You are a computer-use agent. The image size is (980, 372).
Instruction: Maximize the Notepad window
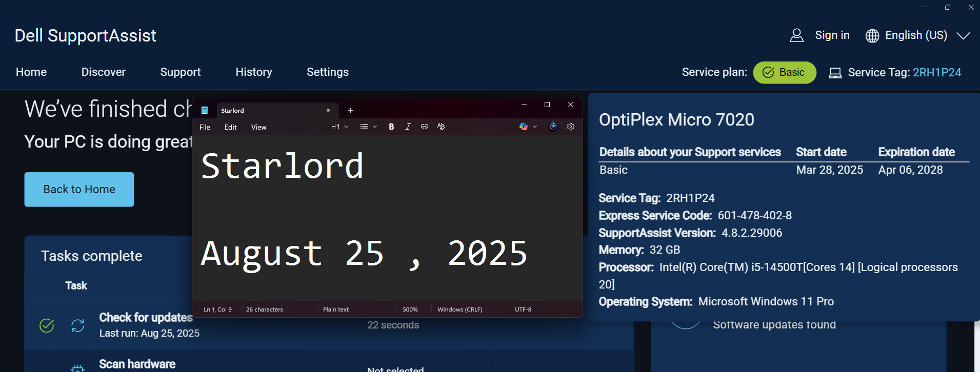click(x=547, y=105)
